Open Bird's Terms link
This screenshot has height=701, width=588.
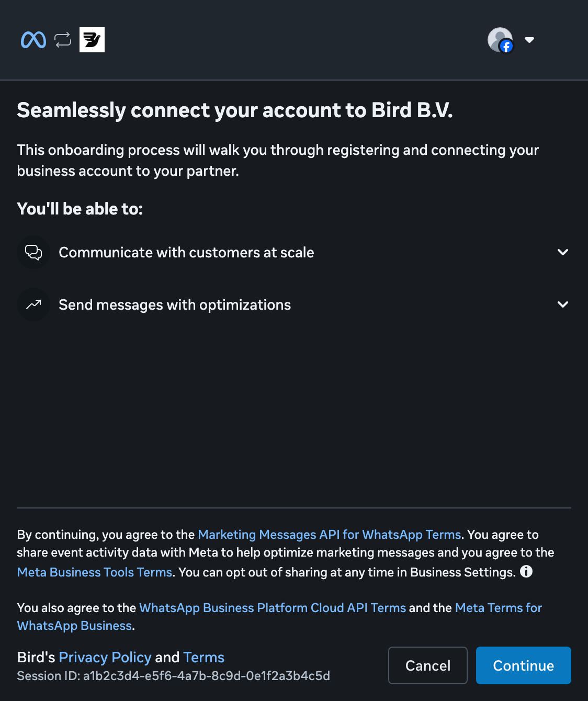click(x=204, y=657)
